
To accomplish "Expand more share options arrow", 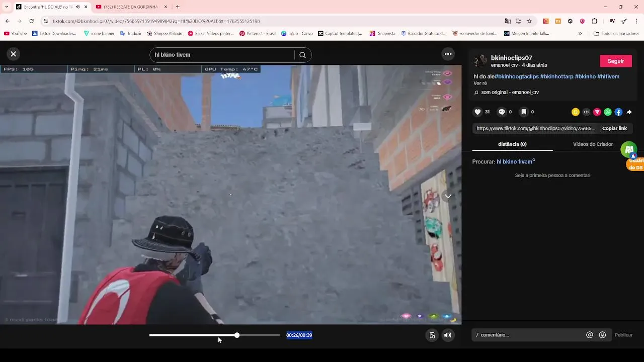I will 629,112.
